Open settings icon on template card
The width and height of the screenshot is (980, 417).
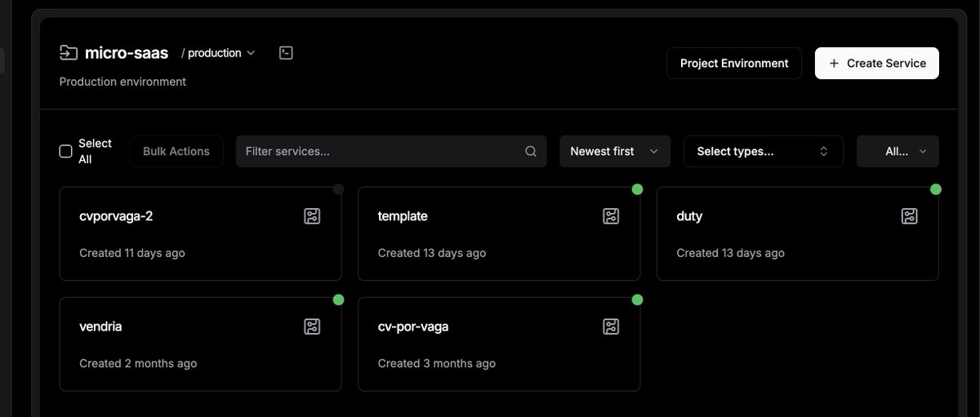pos(611,216)
